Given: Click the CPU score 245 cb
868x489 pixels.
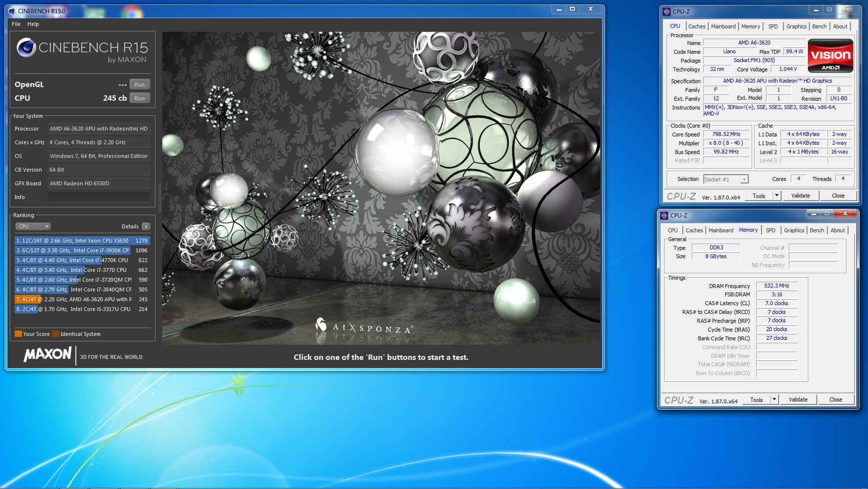Looking at the screenshot, I should pyautogui.click(x=115, y=98).
